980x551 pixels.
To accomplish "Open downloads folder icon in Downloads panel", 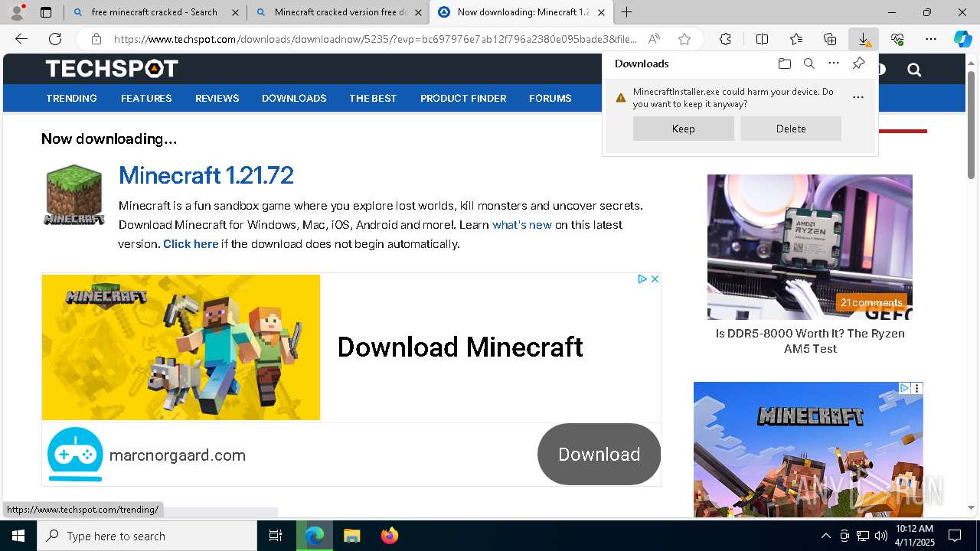I will pyautogui.click(x=784, y=64).
